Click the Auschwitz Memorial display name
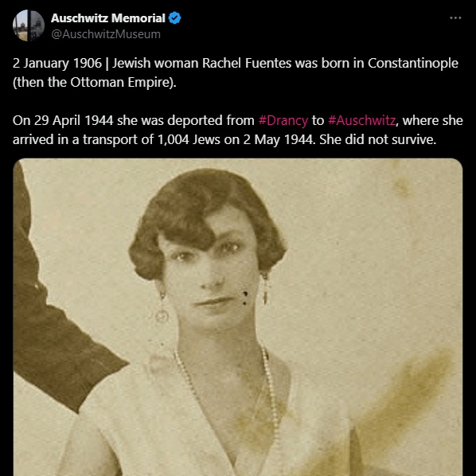476x476 pixels. (108, 18)
